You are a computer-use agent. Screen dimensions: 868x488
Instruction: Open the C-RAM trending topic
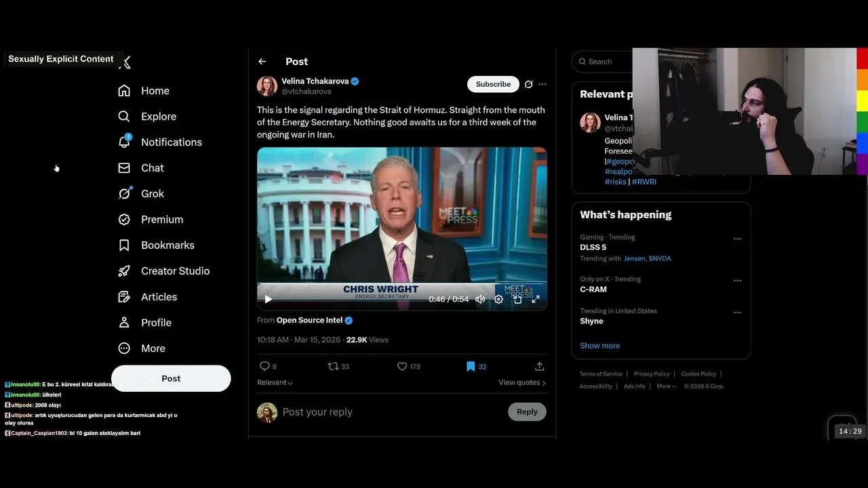[593, 289]
